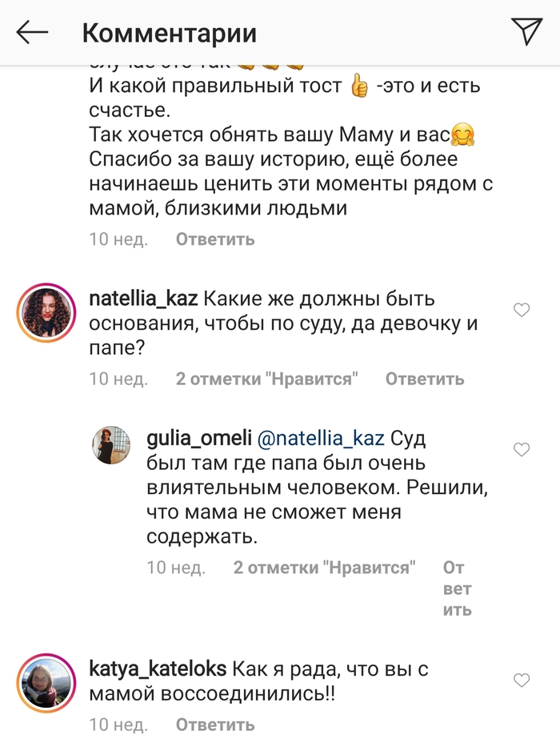Like natellia_kaz's comment with the heart
Viewport: 560px width, 747px height.
[522, 311]
